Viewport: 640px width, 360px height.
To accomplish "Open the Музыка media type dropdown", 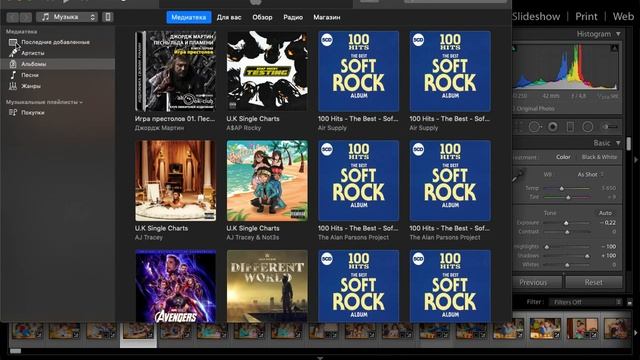I will point(67,17).
